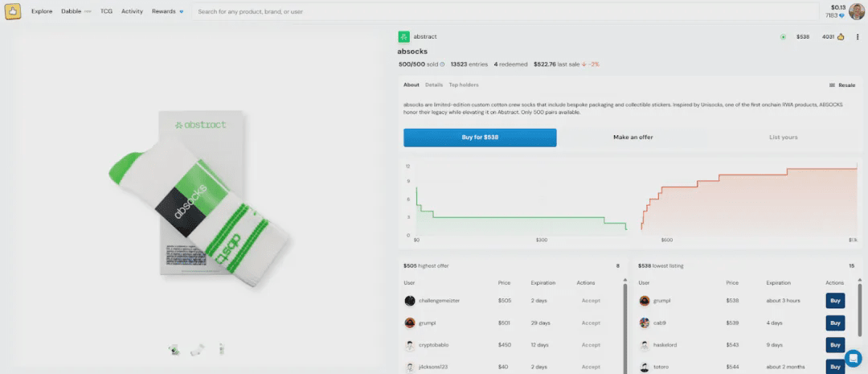Open the Activity page
868x374 pixels.
pyautogui.click(x=132, y=11)
